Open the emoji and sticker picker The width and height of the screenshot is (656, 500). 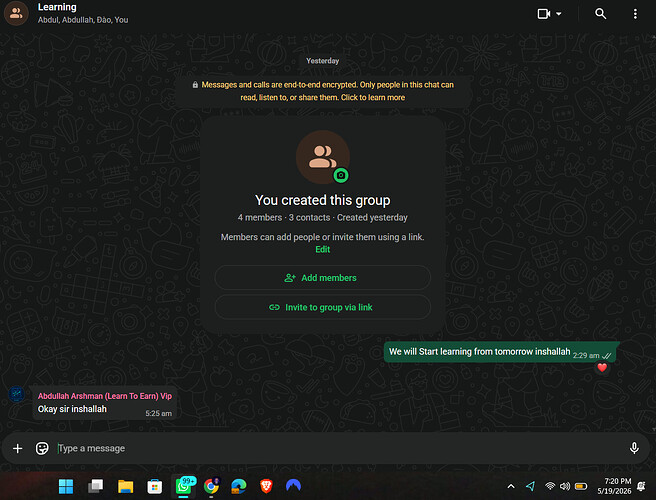[42, 449]
